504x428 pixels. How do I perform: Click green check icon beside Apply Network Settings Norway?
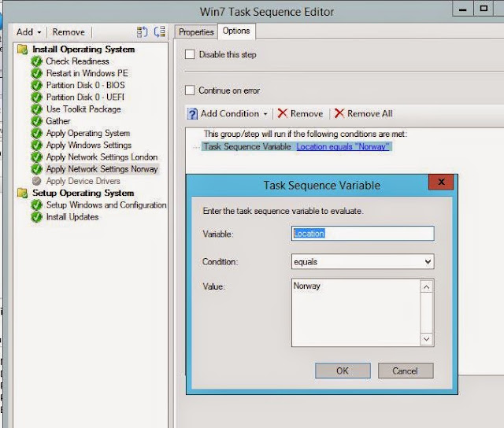[x=37, y=169]
